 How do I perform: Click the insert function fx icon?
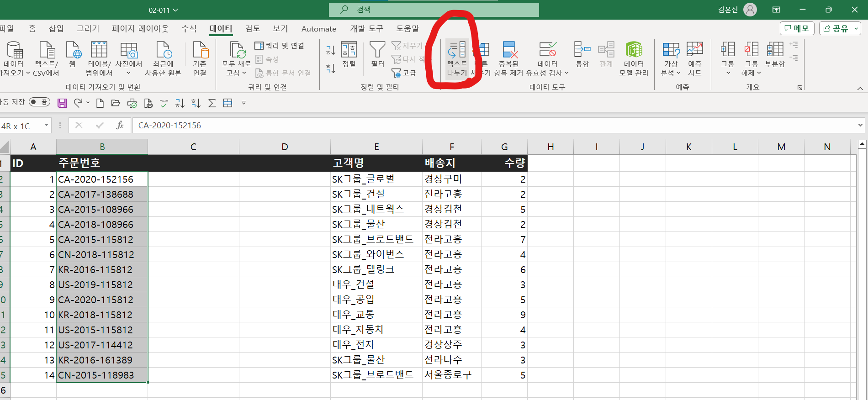tap(120, 125)
